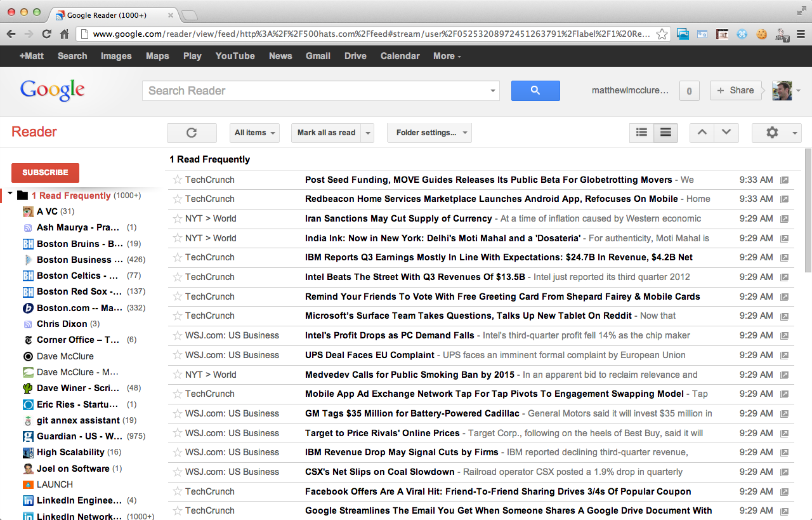This screenshot has height=520, width=812.
Task: Collapse the 1 Read Frequently folder triangle
Action: click(x=10, y=193)
